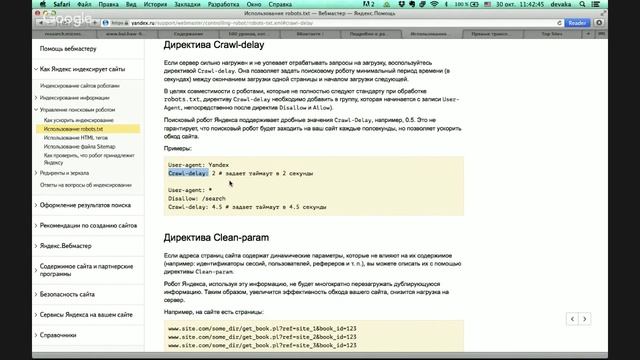The width and height of the screenshot is (640, 360).
Task: Click menu bar date and time
Action: click(520, 4)
